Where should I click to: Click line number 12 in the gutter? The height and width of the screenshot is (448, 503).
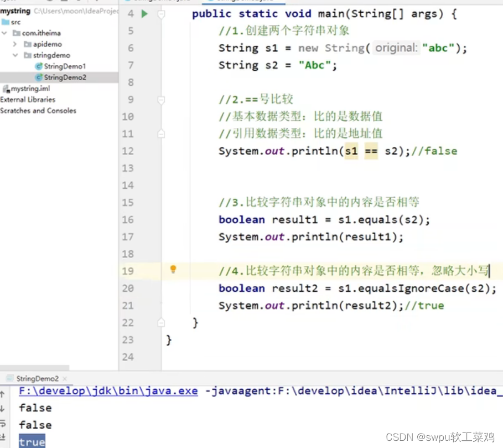tap(128, 151)
